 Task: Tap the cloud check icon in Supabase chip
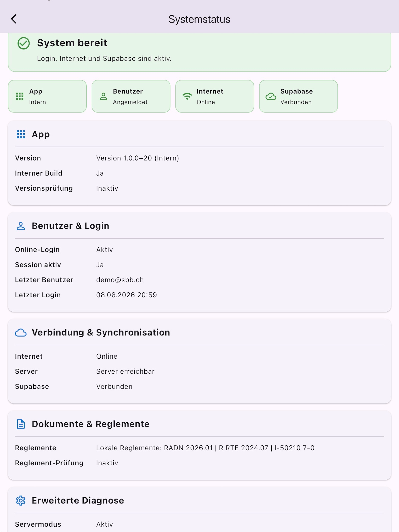[271, 96]
